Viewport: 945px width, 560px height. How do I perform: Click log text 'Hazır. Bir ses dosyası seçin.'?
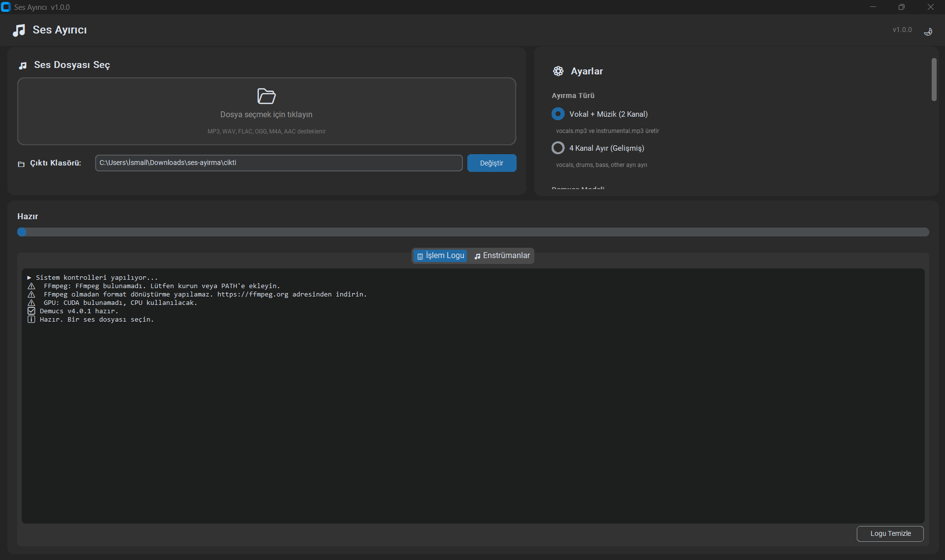pyautogui.click(x=97, y=320)
